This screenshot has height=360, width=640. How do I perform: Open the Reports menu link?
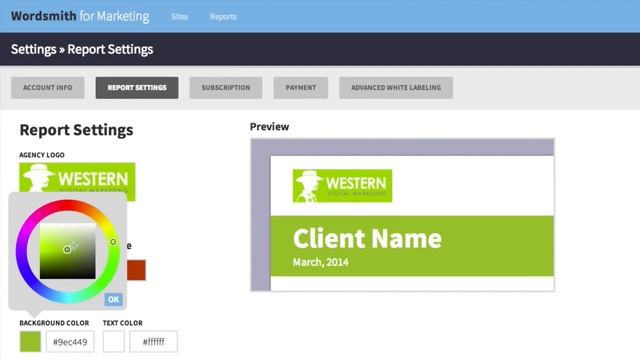(223, 17)
